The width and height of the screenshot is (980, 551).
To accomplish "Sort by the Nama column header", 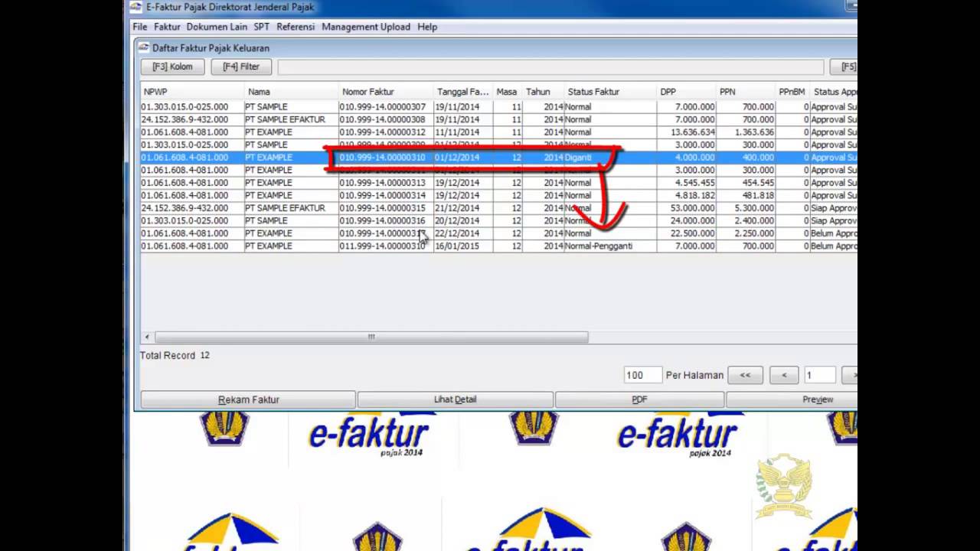I will point(291,92).
